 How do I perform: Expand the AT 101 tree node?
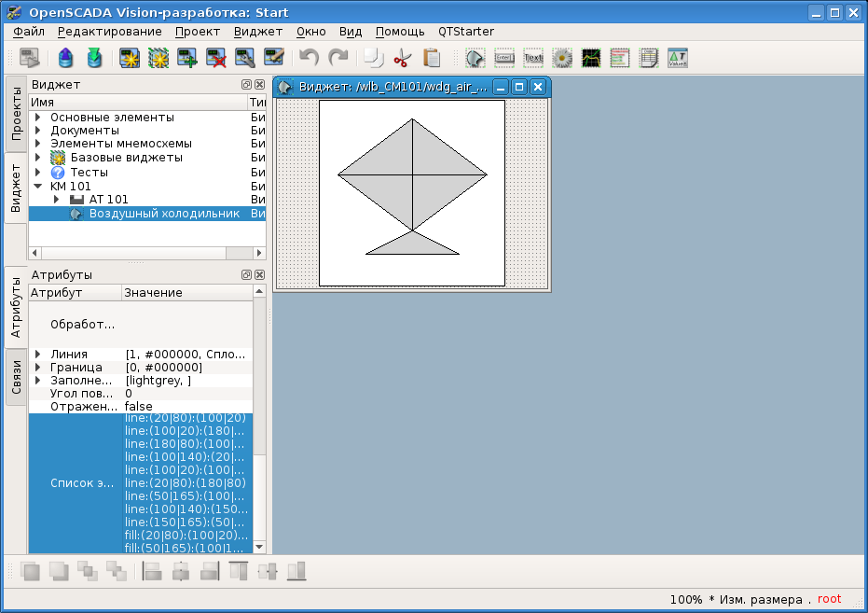coord(57,200)
